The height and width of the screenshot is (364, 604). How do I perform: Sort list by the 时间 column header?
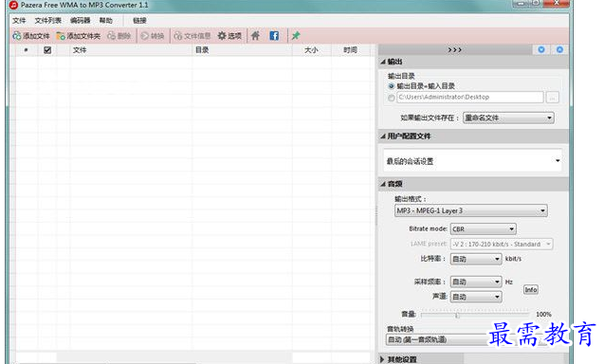click(351, 50)
